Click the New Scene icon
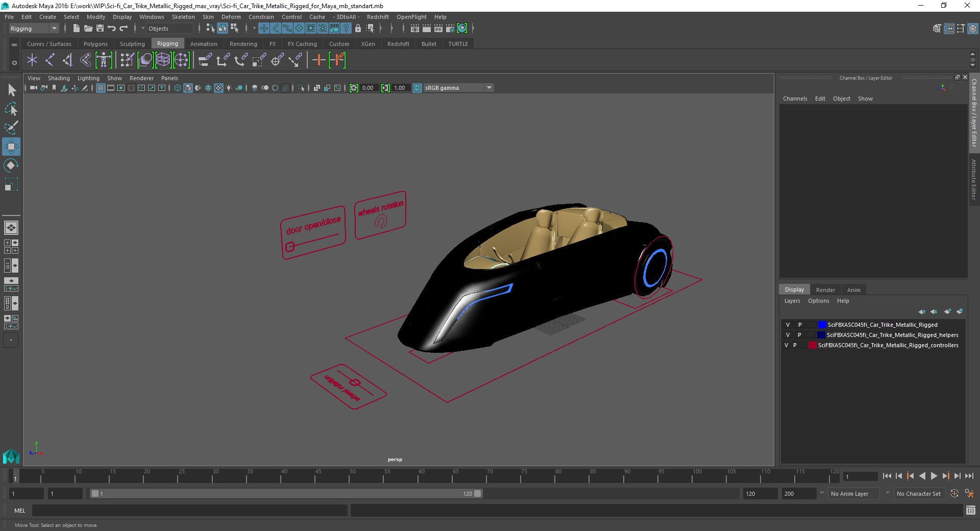 pos(76,29)
